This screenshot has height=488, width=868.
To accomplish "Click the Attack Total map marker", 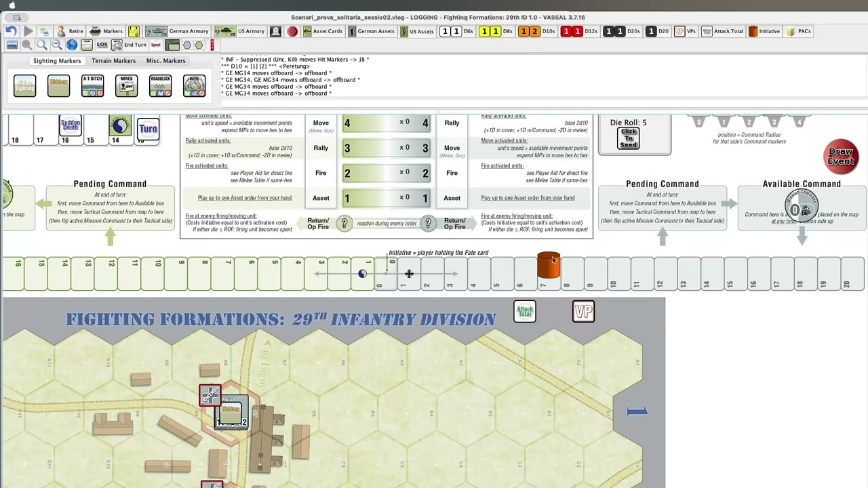I will [x=525, y=311].
